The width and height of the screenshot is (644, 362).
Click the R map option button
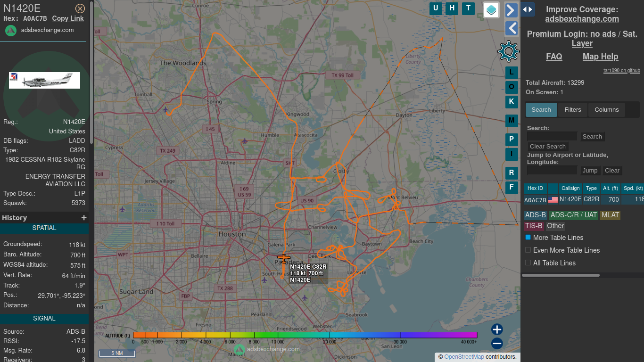[x=512, y=173]
